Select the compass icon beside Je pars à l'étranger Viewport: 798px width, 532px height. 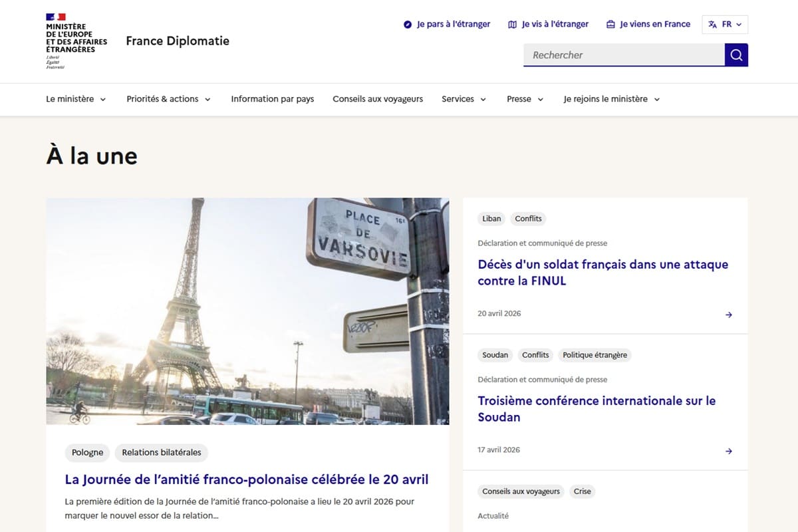[x=406, y=24]
